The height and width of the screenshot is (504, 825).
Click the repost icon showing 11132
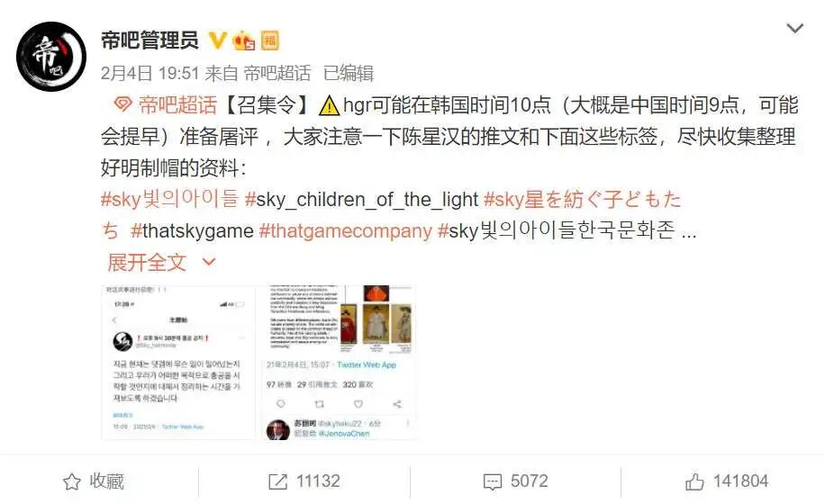point(277,481)
